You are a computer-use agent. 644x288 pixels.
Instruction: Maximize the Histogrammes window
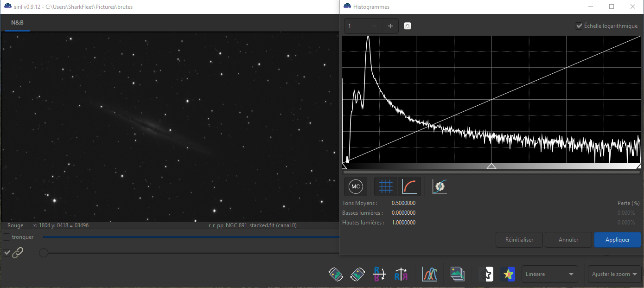pyautogui.click(x=612, y=6)
